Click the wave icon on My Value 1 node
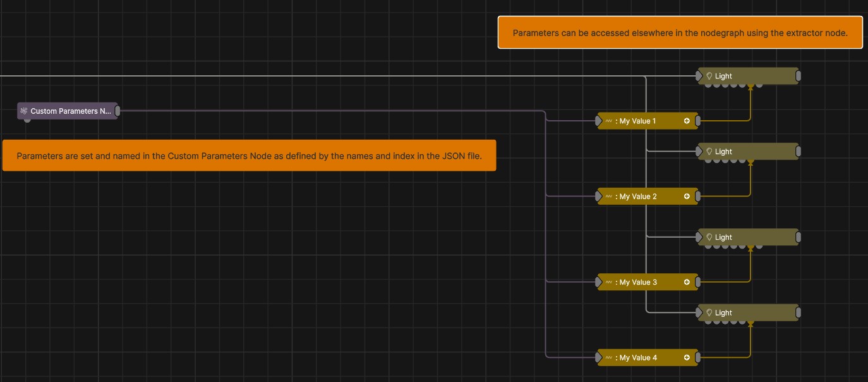This screenshot has height=382, width=868. pos(609,121)
